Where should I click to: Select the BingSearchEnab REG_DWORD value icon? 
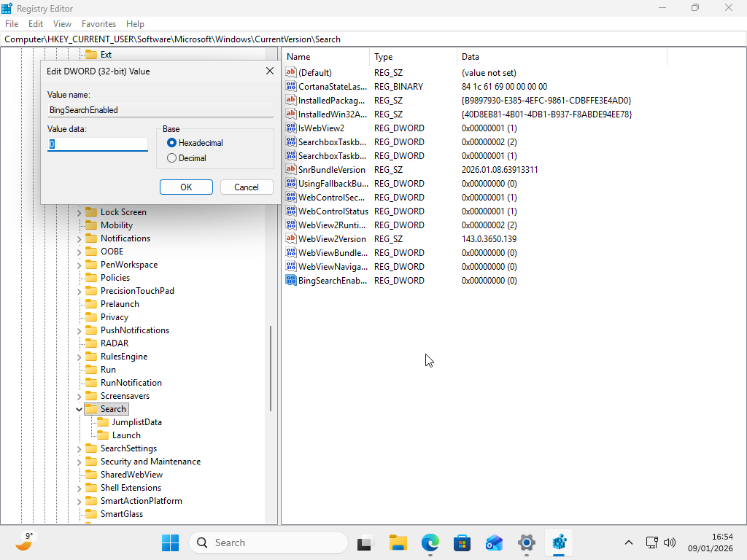290,280
